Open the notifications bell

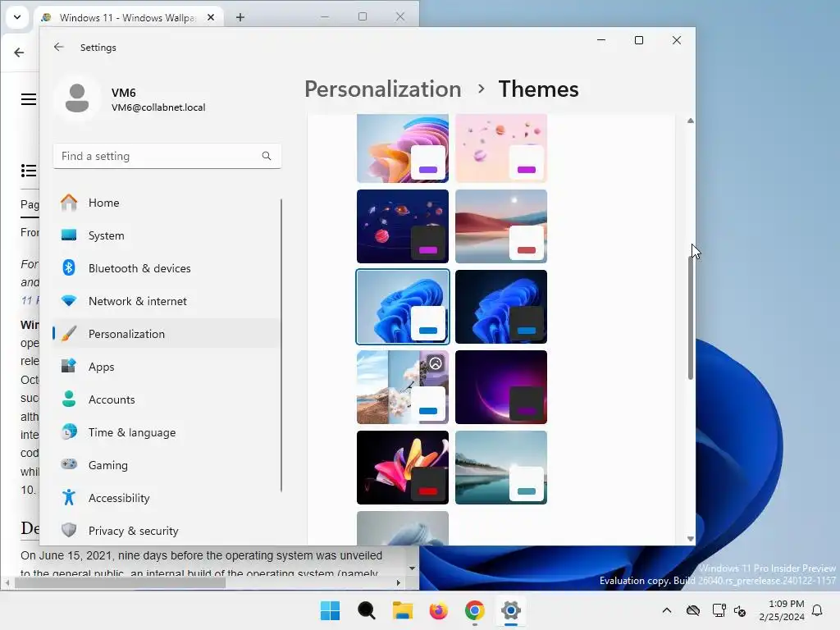click(817, 610)
